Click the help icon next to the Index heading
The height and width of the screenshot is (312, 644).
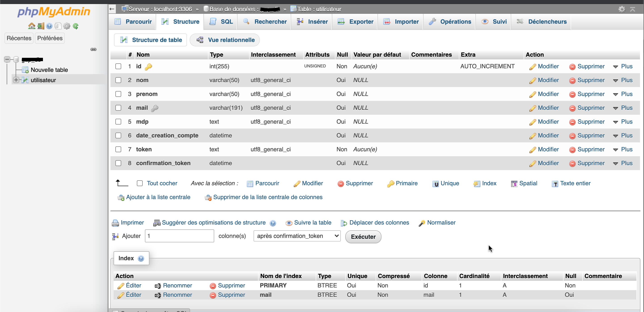coord(141,258)
